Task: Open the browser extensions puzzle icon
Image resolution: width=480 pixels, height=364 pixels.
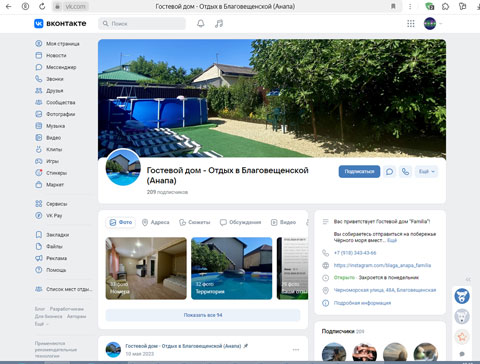Action: (x=445, y=6)
